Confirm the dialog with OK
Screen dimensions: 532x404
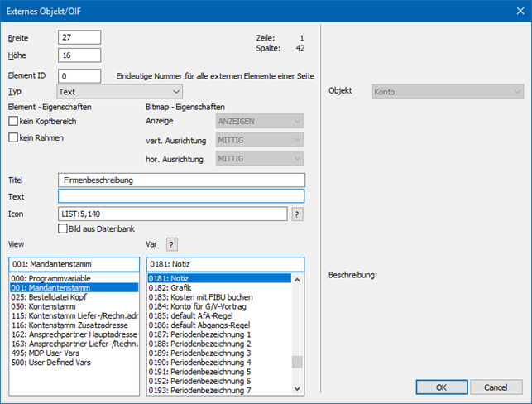coord(441,387)
